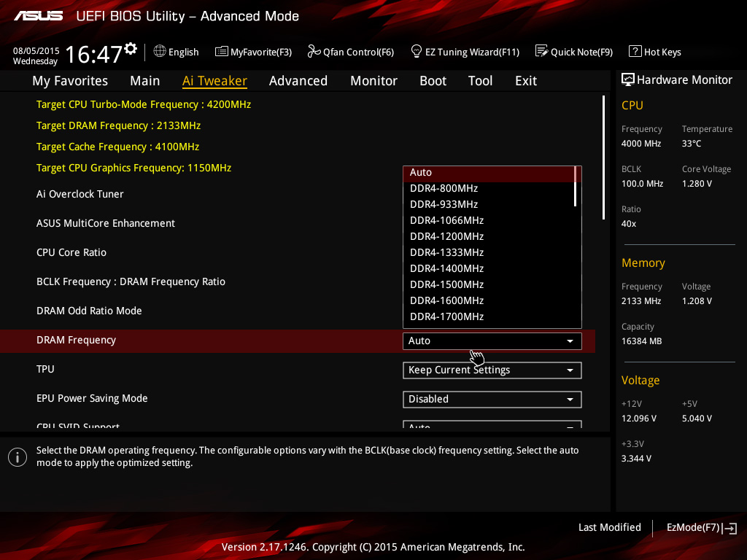Click the Hot Keys question mark icon
Screen dimensions: 747x560
[635, 51]
